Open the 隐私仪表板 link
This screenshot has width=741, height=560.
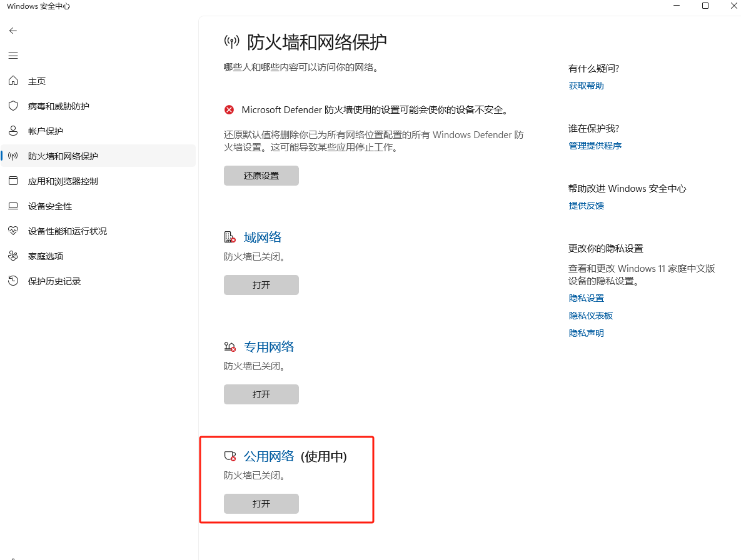click(x=590, y=316)
